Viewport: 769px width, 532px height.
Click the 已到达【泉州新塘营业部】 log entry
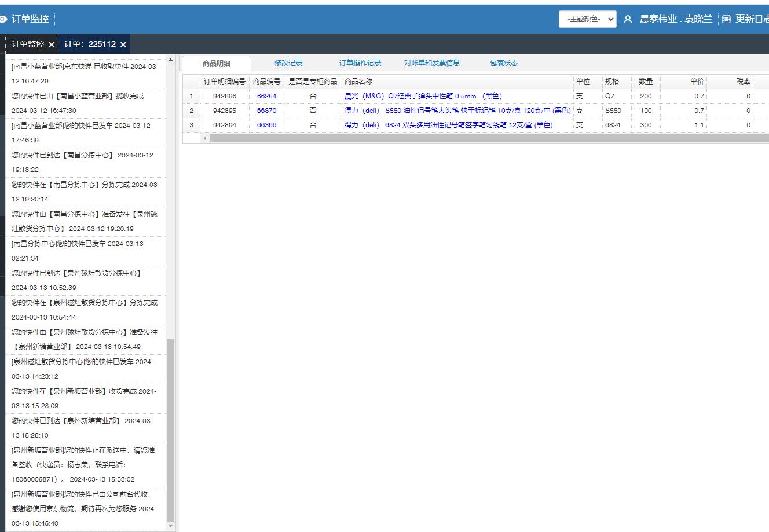(86, 428)
